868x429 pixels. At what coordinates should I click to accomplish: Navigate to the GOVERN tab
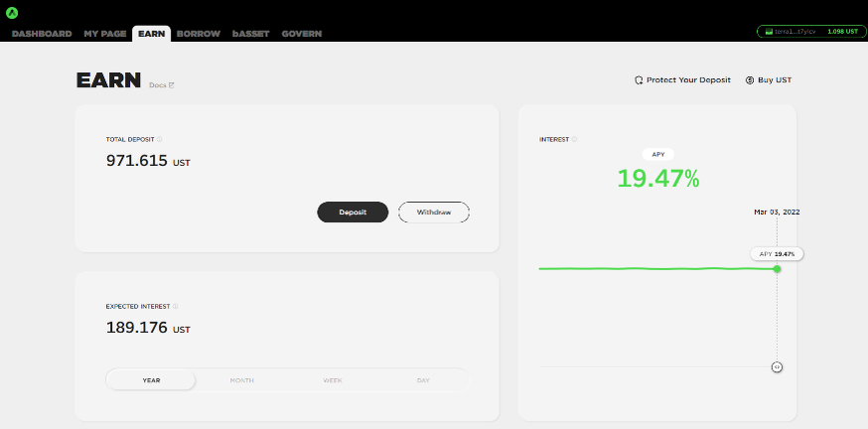pos(301,34)
